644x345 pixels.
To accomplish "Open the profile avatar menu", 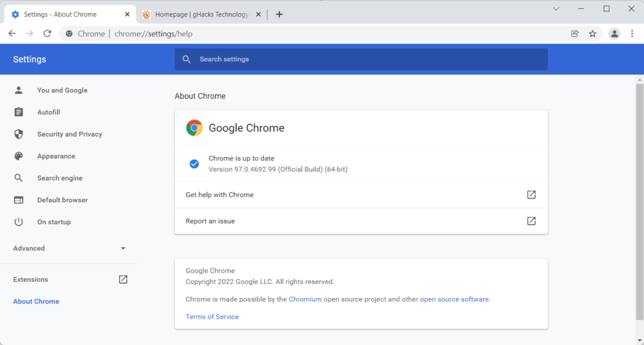I will click(614, 34).
